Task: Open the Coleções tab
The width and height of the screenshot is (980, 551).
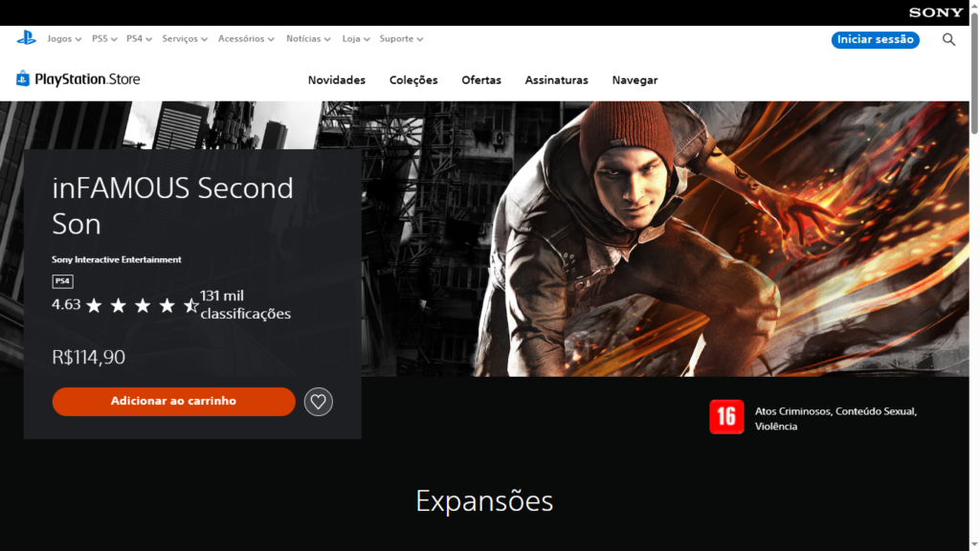Action: 413,80
